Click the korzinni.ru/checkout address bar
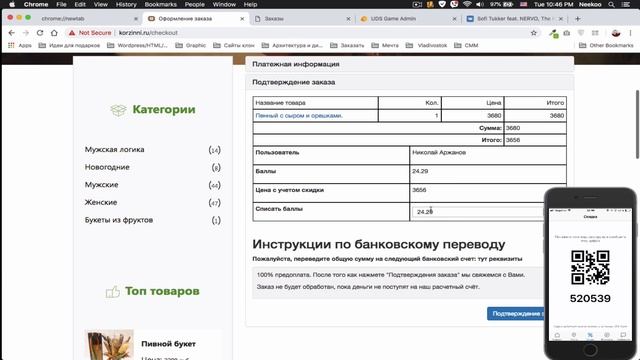 148,33
